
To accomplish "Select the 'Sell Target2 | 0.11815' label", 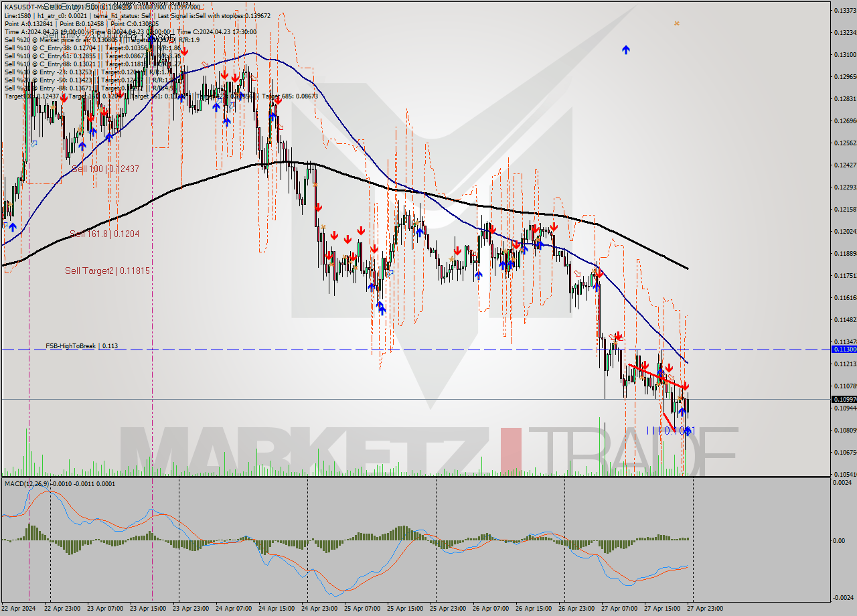I will click(107, 271).
